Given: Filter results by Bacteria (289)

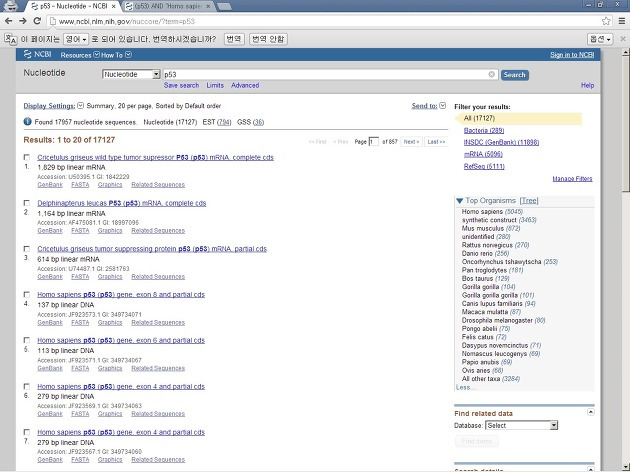Looking at the screenshot, I should pos(484,131).
